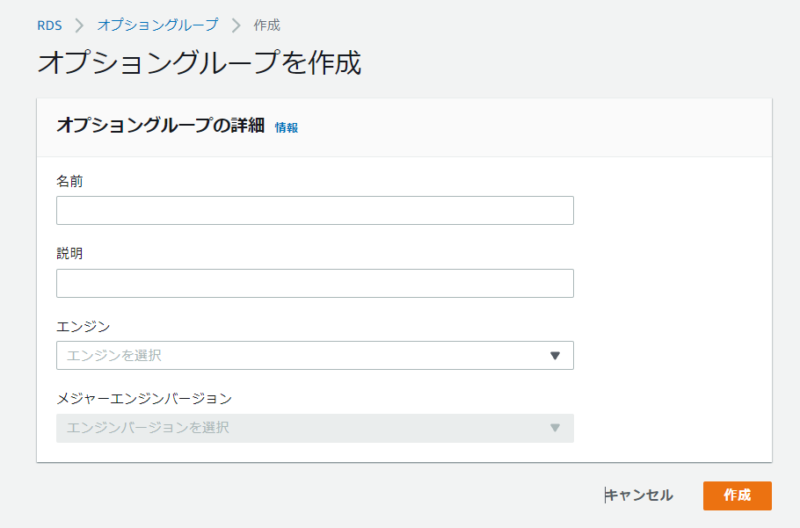Click the エンジン dropdown arrow icon
The height and width of the screenshot is (528, 800).
(x=555, y=356)
